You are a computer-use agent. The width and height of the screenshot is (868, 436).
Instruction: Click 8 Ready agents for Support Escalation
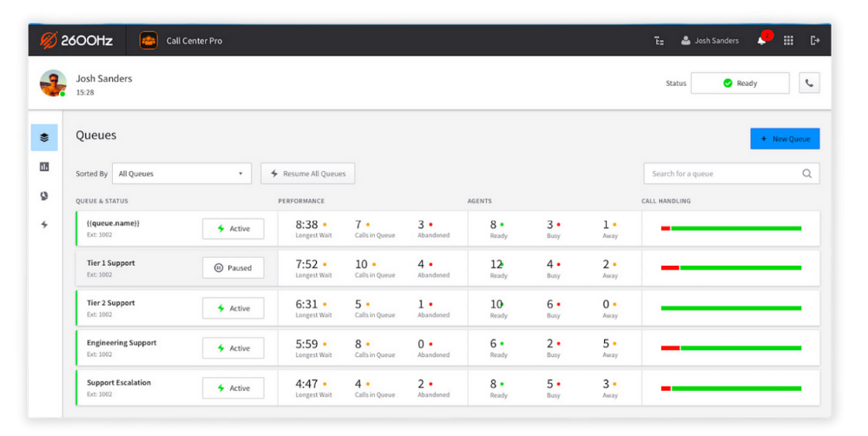click(493, 384)
